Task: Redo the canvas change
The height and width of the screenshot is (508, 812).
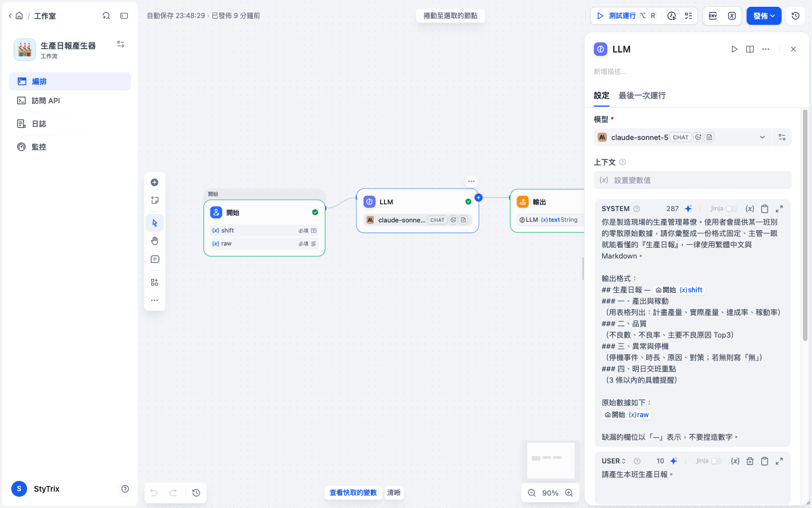Action: [174, 493]
